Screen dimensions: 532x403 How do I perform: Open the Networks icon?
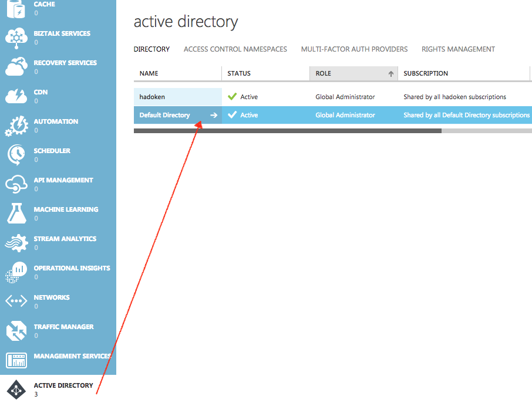pyautogui.click(x=16, y=301)
